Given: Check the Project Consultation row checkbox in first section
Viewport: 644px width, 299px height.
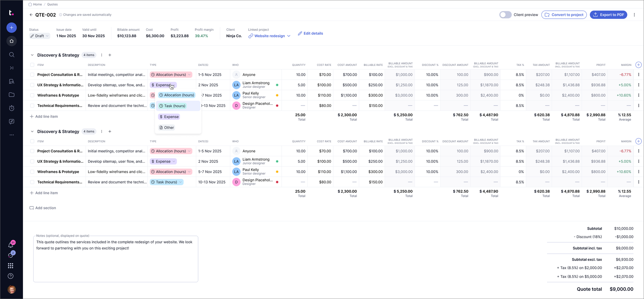Looking at the screenshot, I should click(x=32, y=75).
